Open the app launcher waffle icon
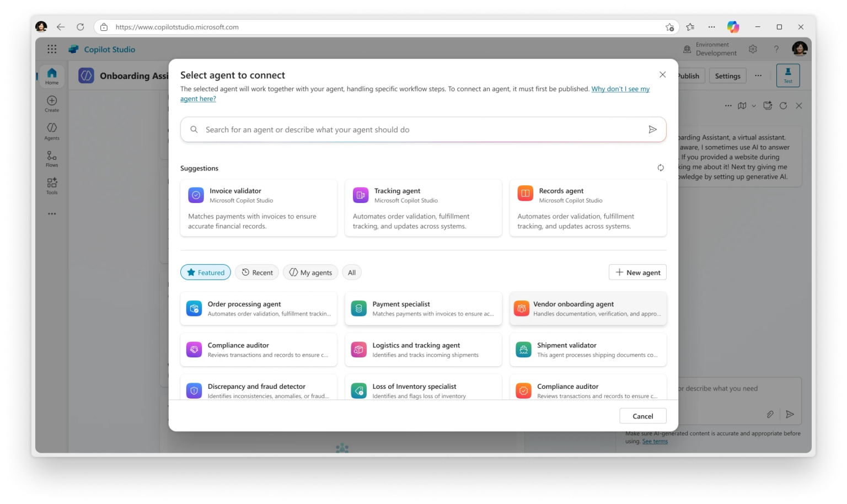Image resolution: width=847 pixels, height=504 pixels. [x=52, y=49]
